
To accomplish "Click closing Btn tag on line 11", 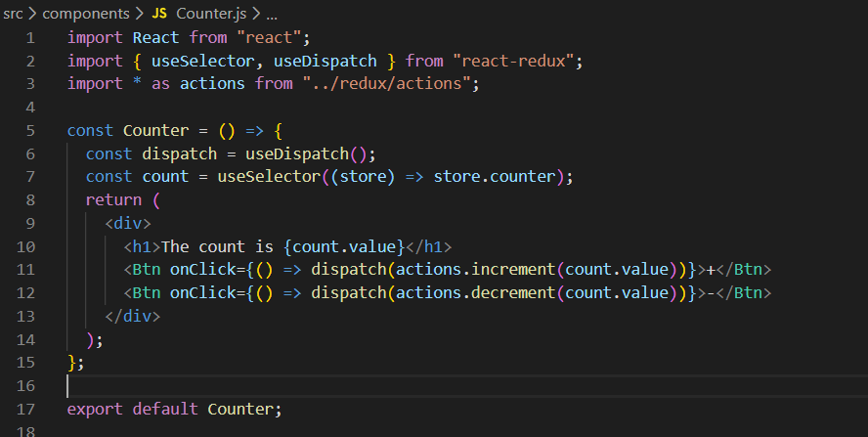I will (x=744, y=270).
